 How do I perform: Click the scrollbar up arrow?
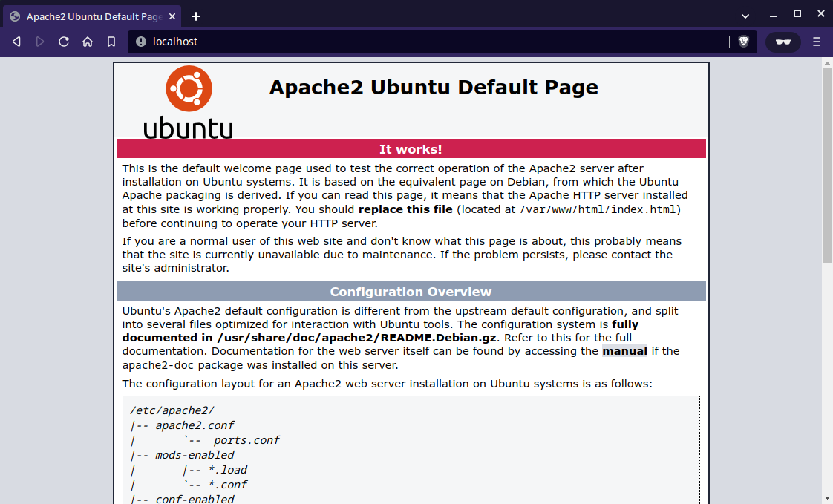[826, 65]
